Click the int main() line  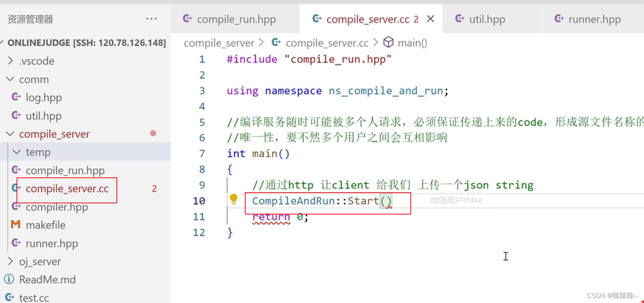[258, 153]
